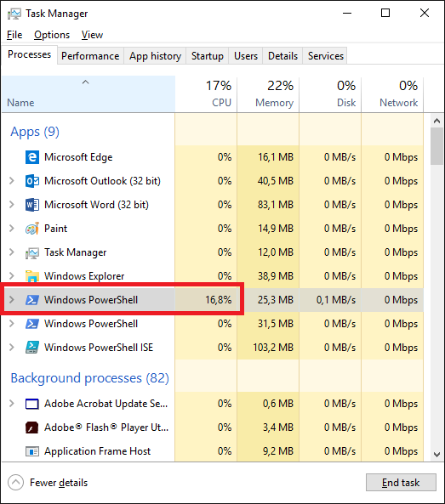
Task: Click the 103,2 MB memory value
Action: pyautogui.click(x=273, y=348)
